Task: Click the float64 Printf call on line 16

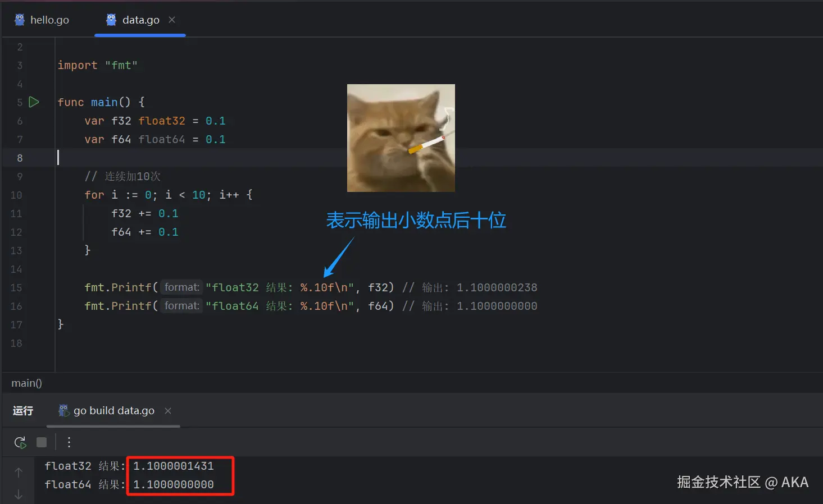Action: tap(239, 306)
